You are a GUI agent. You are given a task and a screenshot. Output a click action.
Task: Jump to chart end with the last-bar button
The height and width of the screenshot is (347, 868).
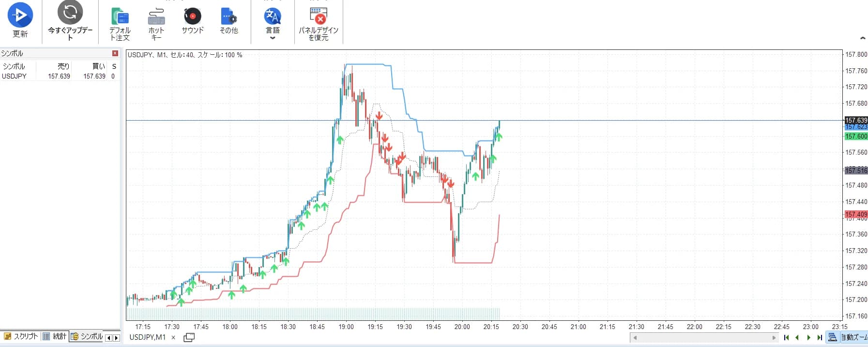[820, 338]
